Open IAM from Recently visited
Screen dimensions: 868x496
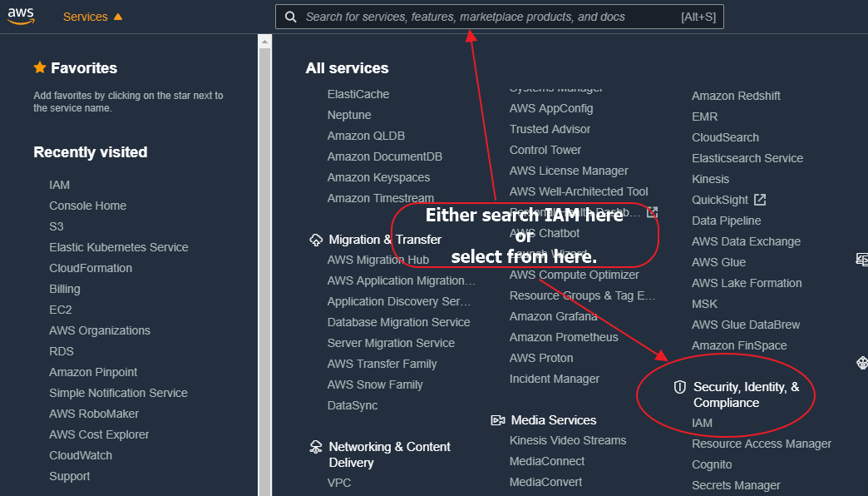pos(59,185)
